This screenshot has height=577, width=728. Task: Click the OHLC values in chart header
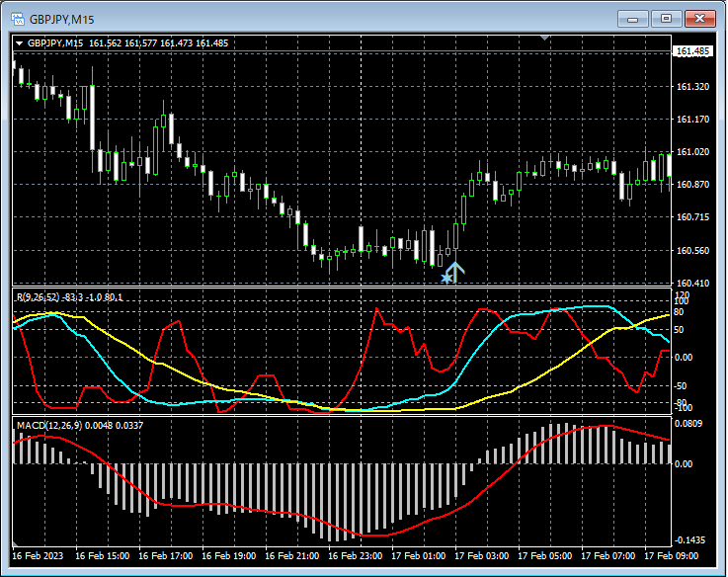pos(158,43)
